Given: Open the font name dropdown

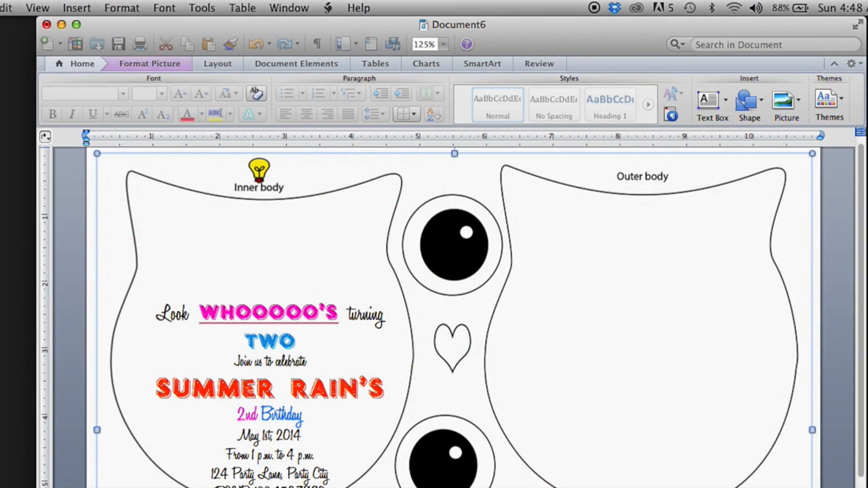Looking at the screenshot, I should click(123, 94).
